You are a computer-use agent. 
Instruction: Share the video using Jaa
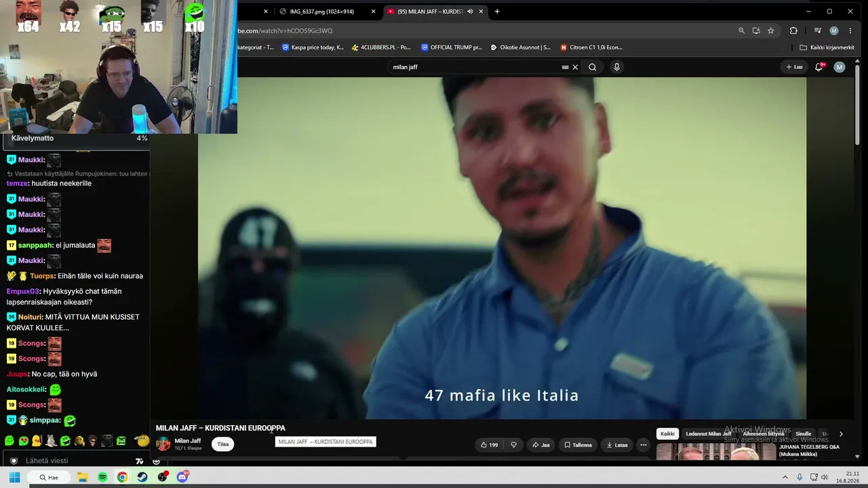point(541,445)
